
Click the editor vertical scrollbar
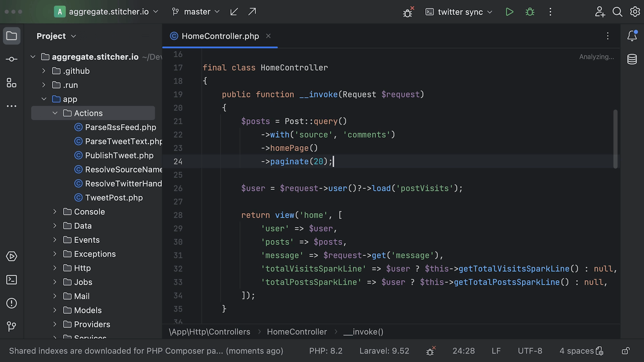(615, 139)
